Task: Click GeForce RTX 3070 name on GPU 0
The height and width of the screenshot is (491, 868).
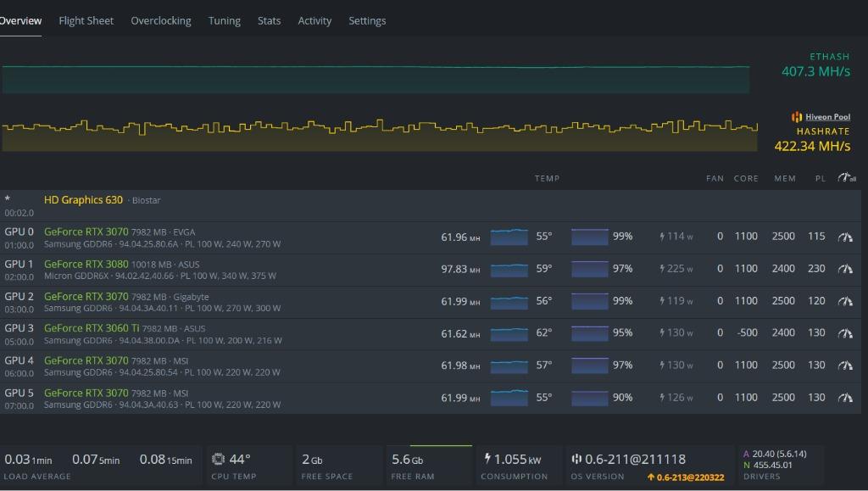Action: 86,232
